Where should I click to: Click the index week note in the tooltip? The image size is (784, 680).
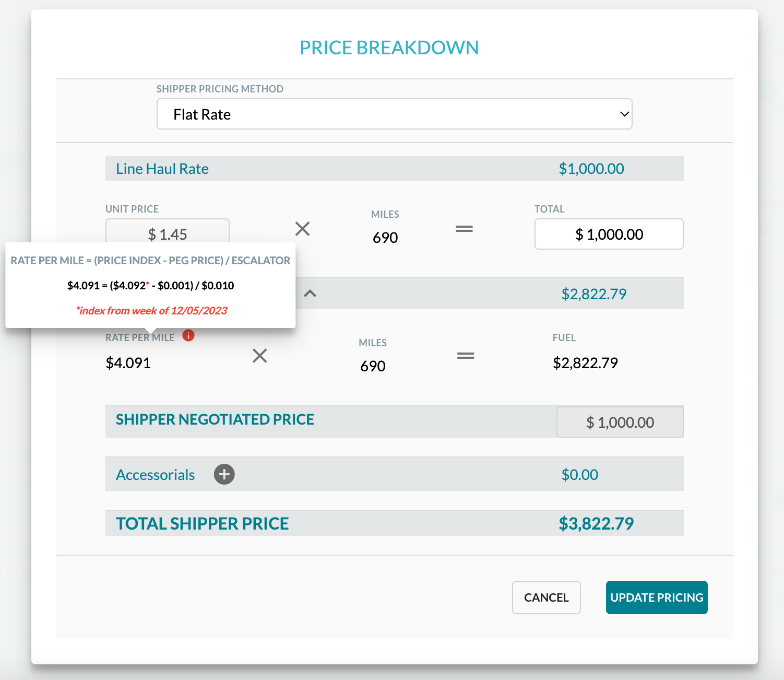pyautogui.click(x=152, y=310)
